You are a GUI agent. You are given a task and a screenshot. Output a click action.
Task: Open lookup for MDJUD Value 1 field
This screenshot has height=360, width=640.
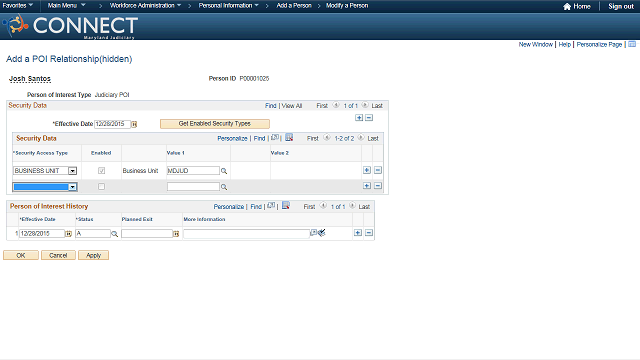pyautogui.click(x=224, y=171)
